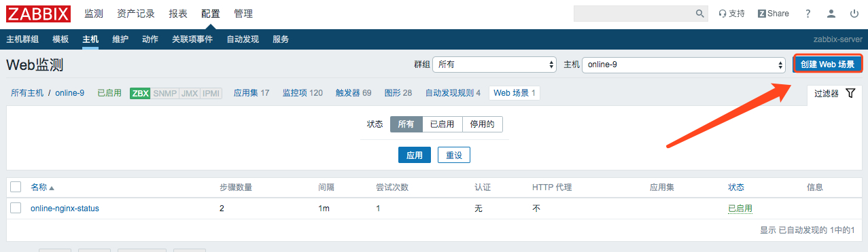This screenshot has height=252, width=868.
Task: Click the search magnifier icon
Action: pyautogui.click(x=700, y=14)
